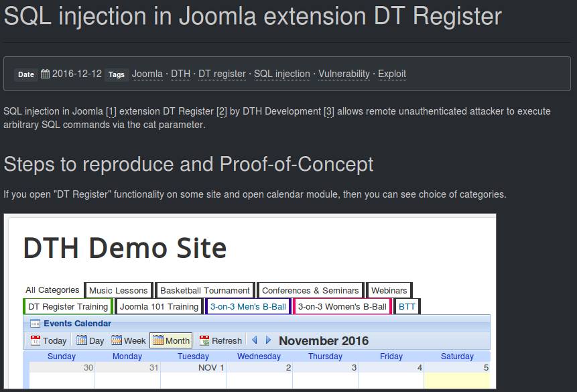The height and width of the screenshot is (392, 577).
Task: Click the 2016-12-12 date text
Action: [x=77, y=74]
